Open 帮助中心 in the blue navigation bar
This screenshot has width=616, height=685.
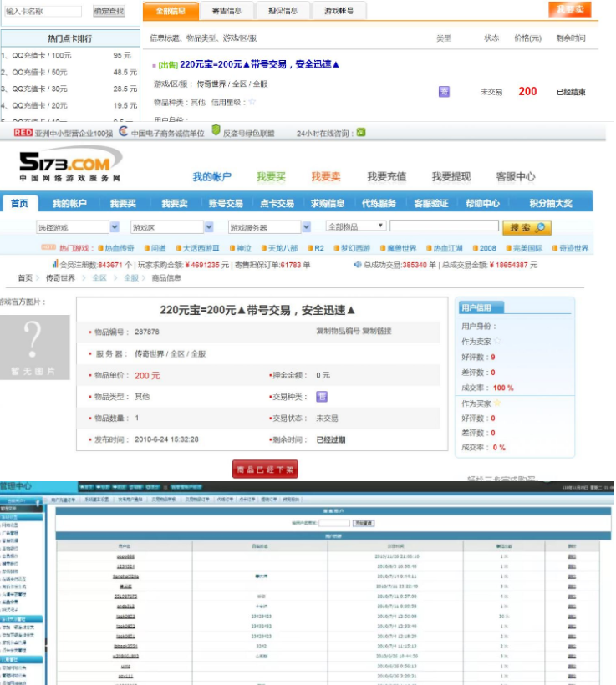coord(482,203)
